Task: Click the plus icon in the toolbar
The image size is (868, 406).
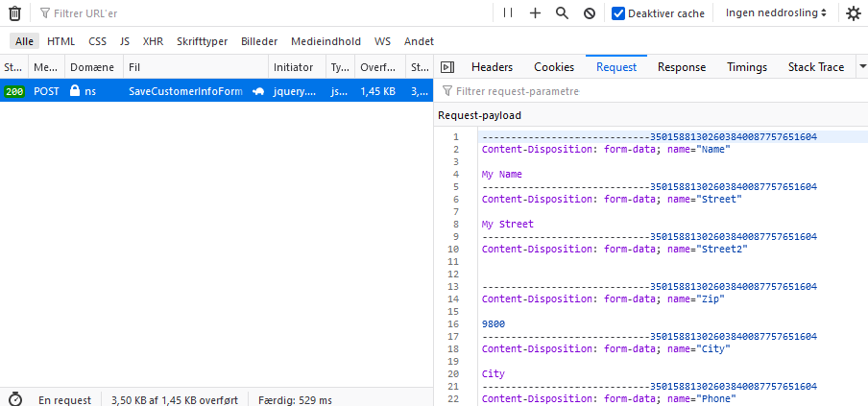Action: point(535,13)
